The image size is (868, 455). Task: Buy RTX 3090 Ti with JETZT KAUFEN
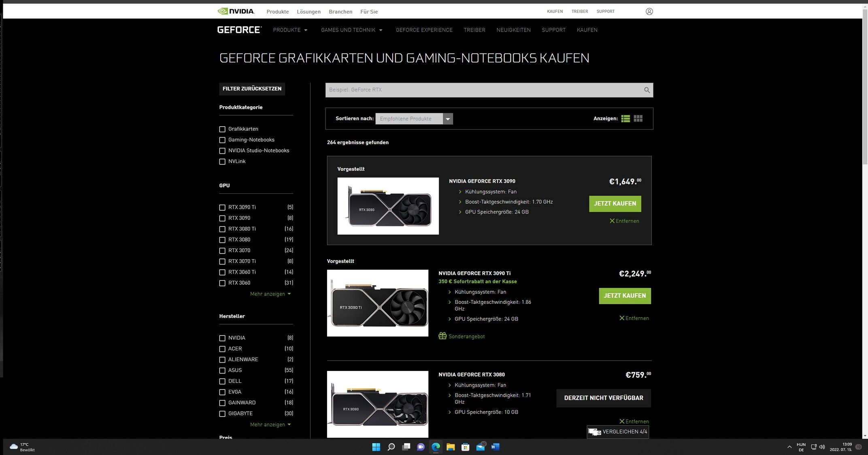[x=625, y=296]
